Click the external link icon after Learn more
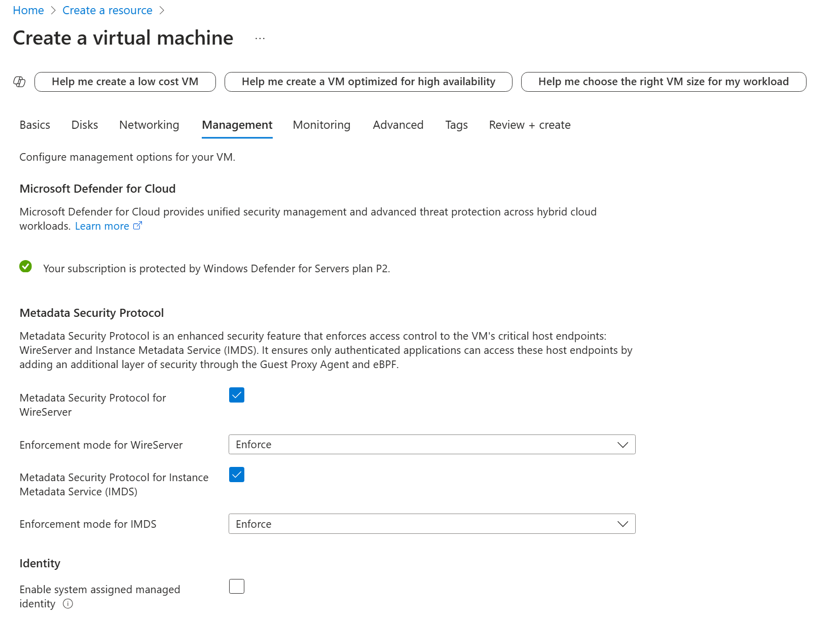 tap(137, 226)
